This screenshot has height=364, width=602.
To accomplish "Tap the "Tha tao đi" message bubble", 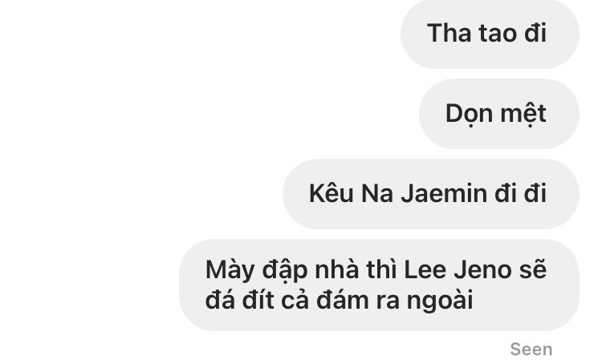I will click(x=490, y=34).
